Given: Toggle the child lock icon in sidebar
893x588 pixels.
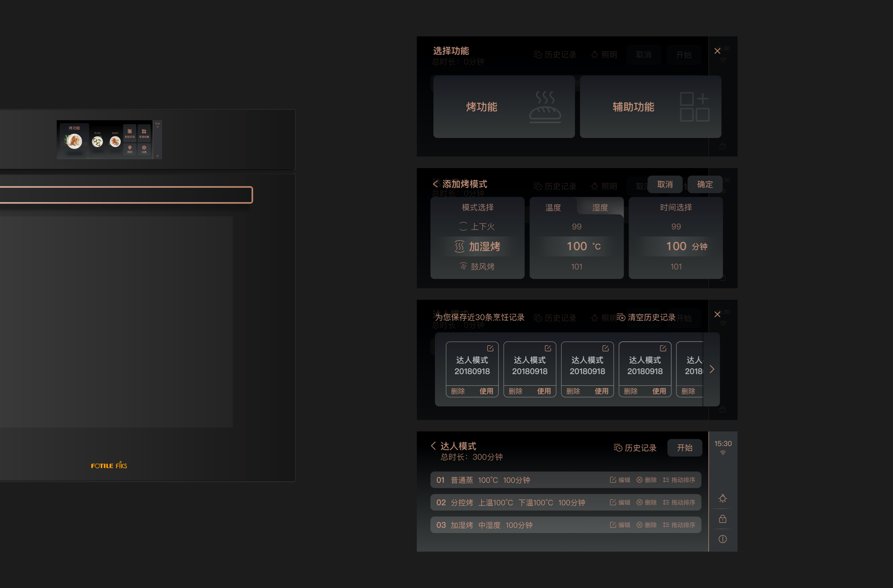Looking at the screenshot, I should (723, 518).
